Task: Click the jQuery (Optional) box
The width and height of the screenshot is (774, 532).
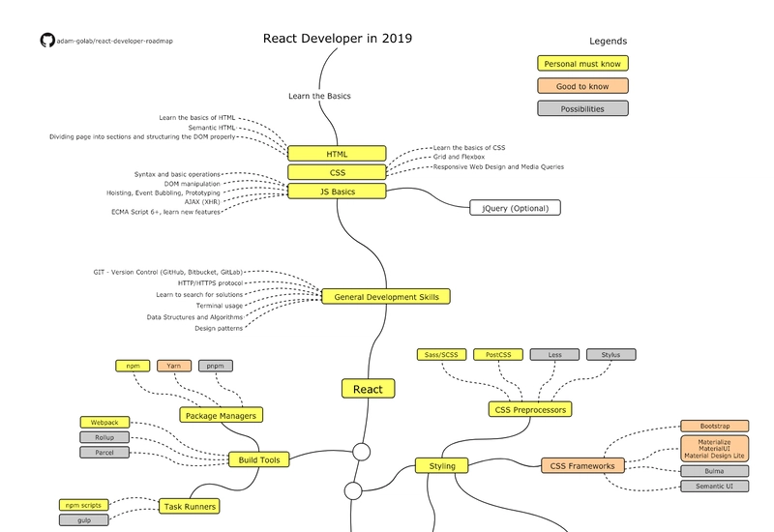Action: (515, 208)
